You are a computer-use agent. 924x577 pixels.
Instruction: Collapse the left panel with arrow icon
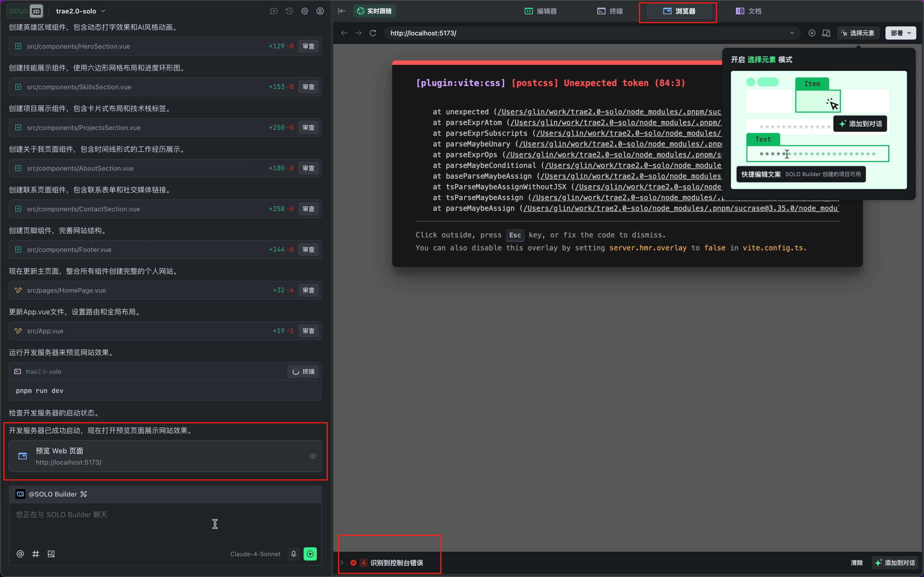coord(342,11)
